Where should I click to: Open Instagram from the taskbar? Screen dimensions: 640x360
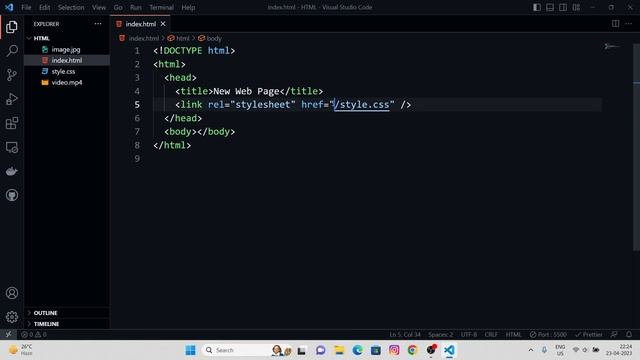pos(394,350)
